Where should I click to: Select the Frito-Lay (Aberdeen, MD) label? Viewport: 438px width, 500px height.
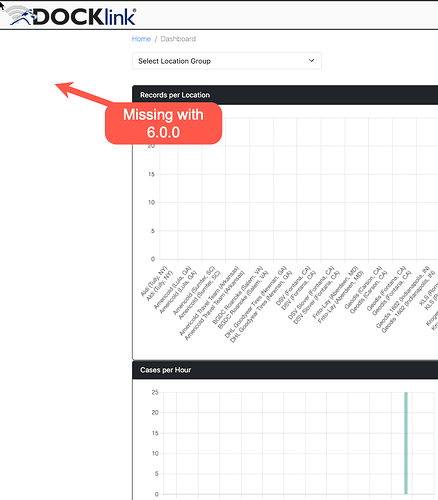[x=338, y=294]
